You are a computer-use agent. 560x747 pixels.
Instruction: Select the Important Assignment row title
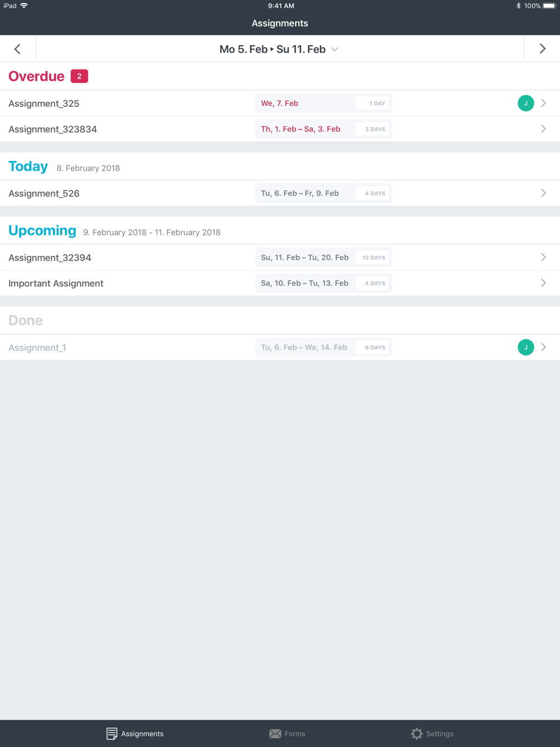point(56,283)
